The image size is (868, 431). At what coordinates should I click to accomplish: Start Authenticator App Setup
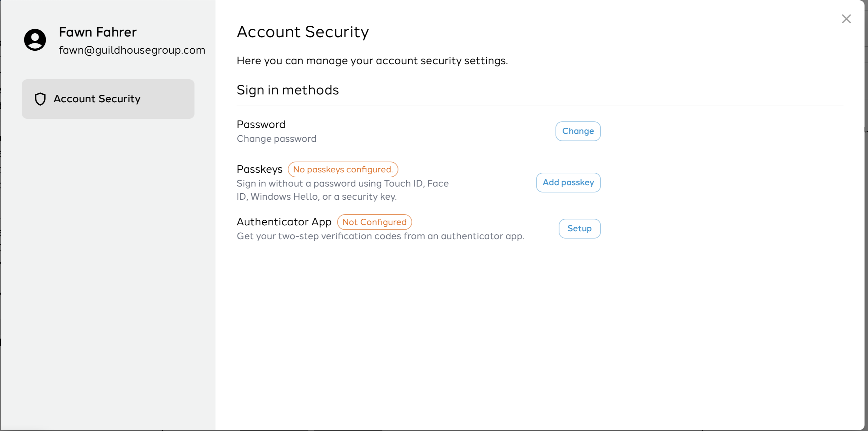click(580, 229)
